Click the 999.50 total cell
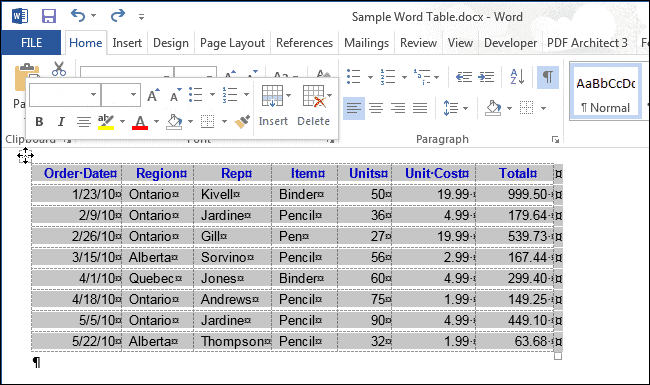This screenshot has width=650, height=385. (x=514, y=194)
